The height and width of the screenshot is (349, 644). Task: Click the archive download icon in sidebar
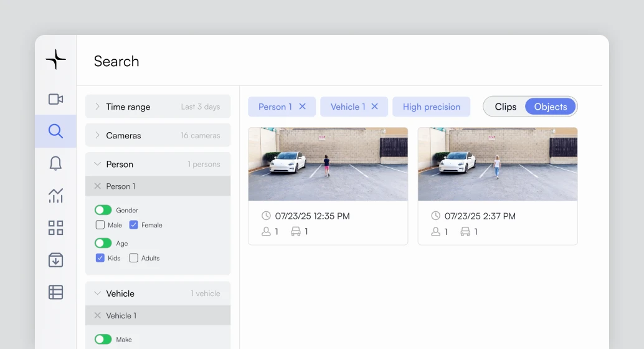55,260
